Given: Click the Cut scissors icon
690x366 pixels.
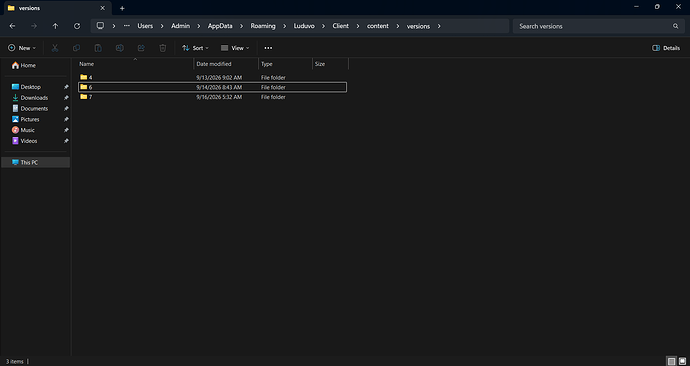Looking at the screenshot, I should point(55,48).
